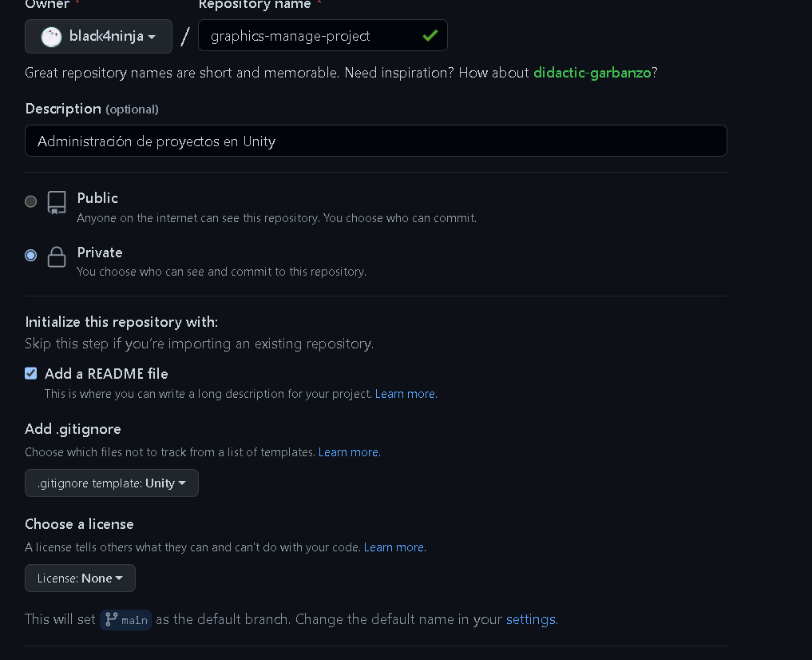The image size is (812, 660).
Task: Open the License None dropdown
Action: click(80, 578)
